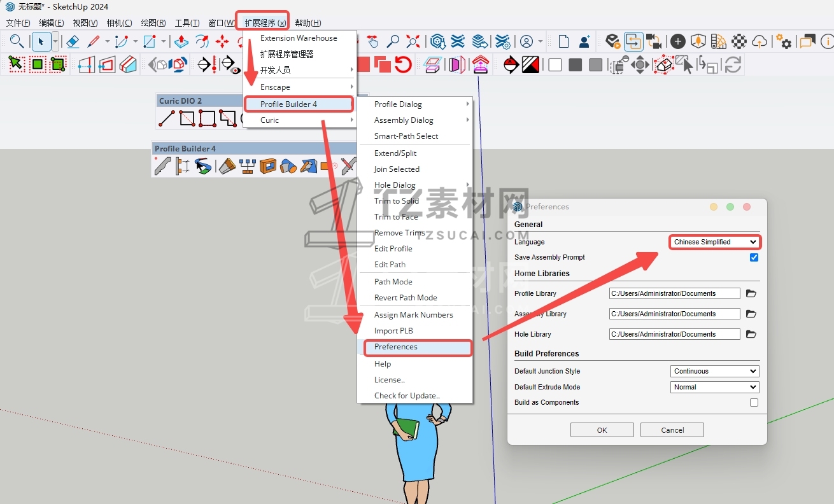This screenshot has height=504, width=834.
Task: Open the 视图(V) menu
Action: point(85,23)
